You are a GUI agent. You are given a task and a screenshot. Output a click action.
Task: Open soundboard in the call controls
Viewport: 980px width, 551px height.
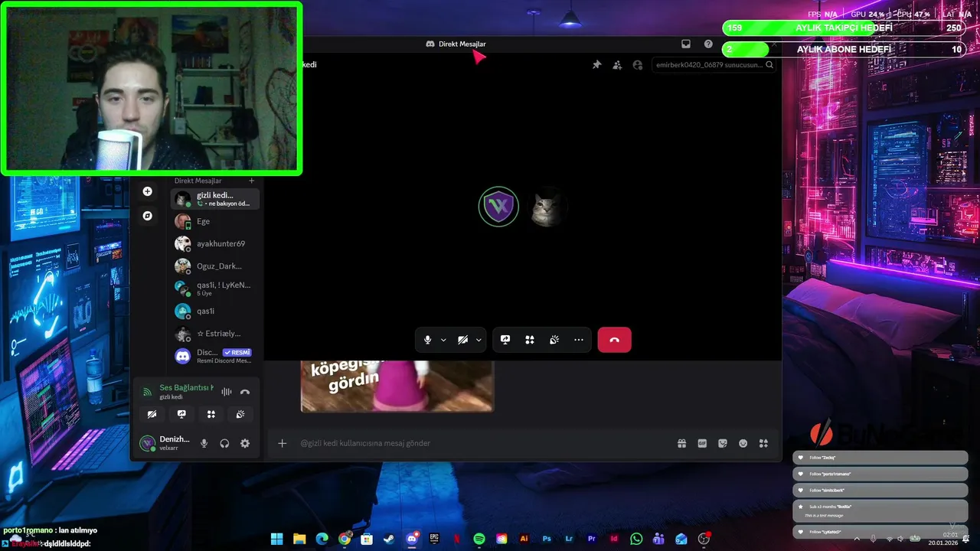554,340
